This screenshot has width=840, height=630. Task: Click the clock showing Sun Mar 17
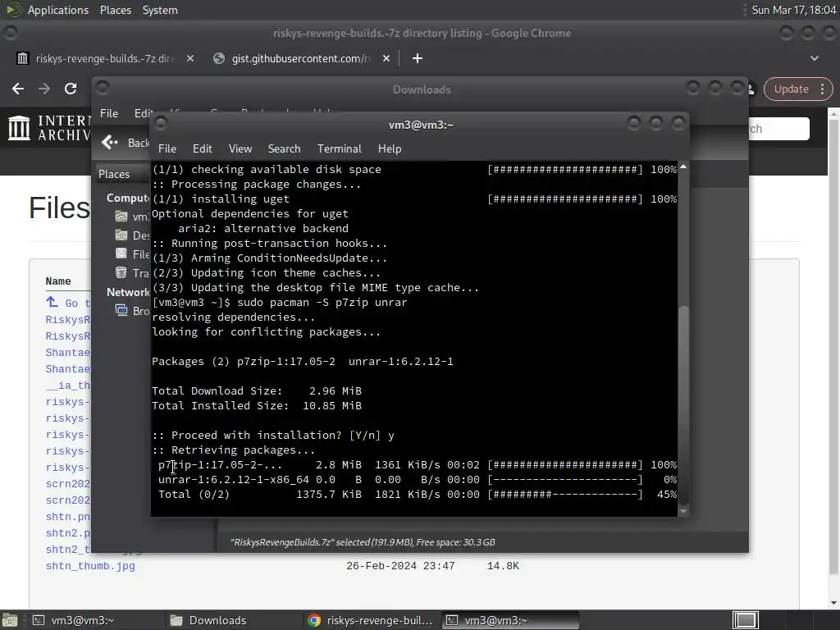click(794, 10)
